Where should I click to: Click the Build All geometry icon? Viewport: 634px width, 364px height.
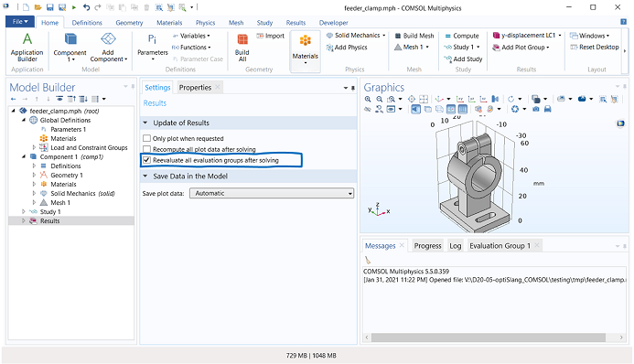(242, 48)
